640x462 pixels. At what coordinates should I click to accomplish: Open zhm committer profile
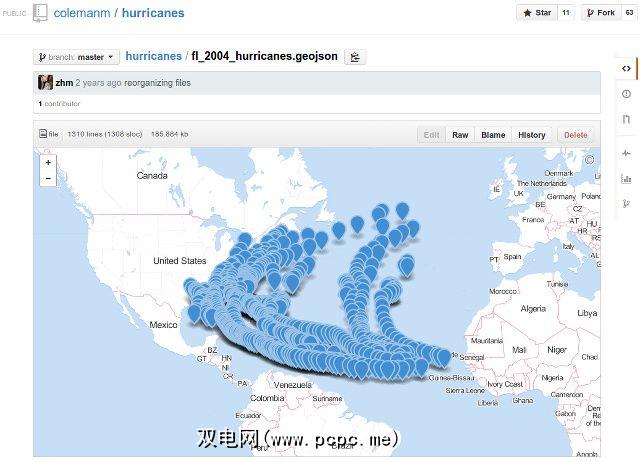[x=64, y=83]
